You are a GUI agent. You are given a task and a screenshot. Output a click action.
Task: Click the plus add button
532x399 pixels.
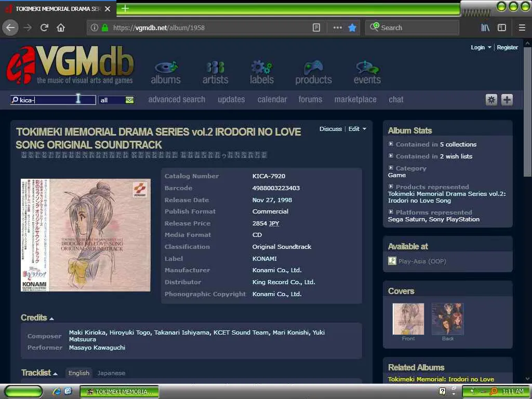[507, 100]
